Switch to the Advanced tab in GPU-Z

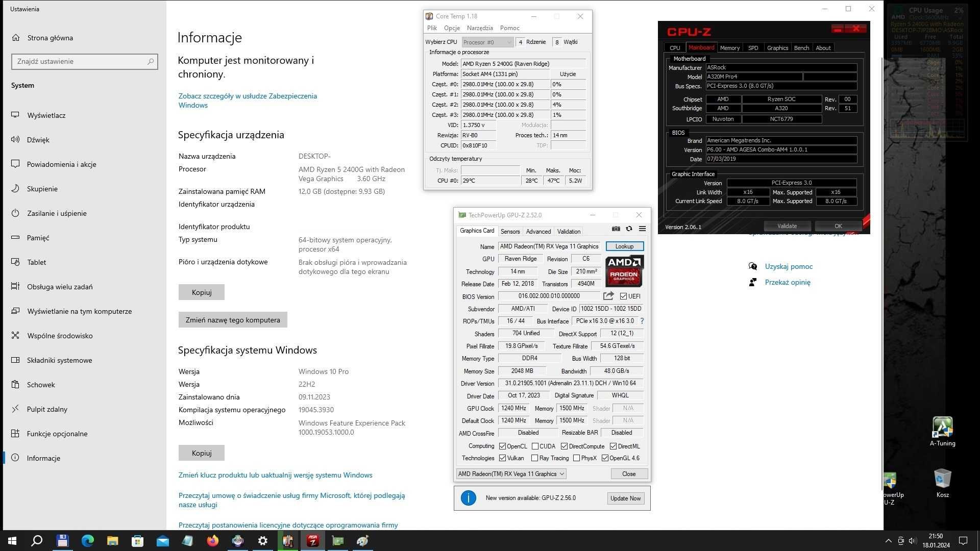[x=538, y=232]
